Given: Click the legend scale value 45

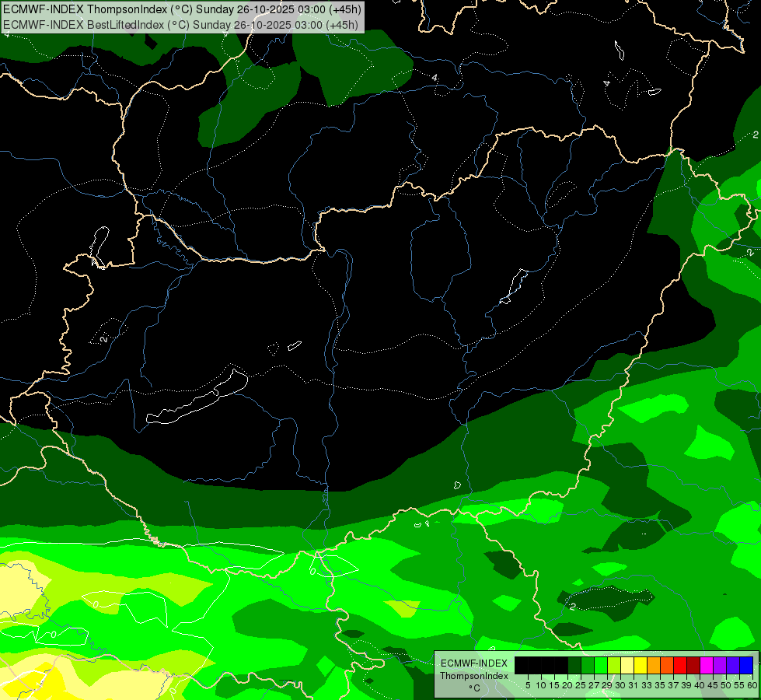Looking at the screenshot, I should click(x=713, y=685).
